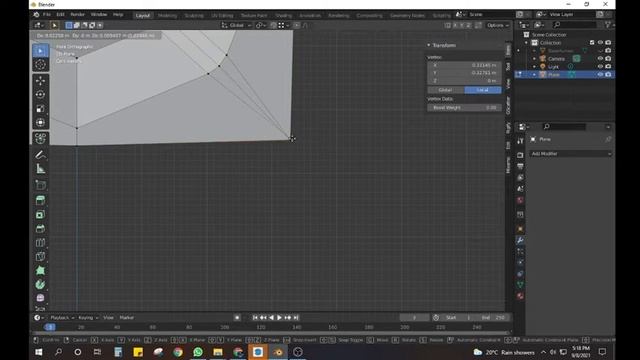Open the viewport Options dropdown
The height and width of the screenshot is (360, 640).
click(x=498, y=25)
